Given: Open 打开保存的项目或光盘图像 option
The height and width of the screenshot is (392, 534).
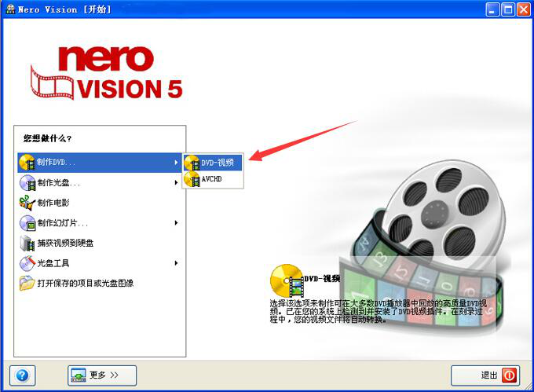Looking at the screenshot, I should pos(100,283).
